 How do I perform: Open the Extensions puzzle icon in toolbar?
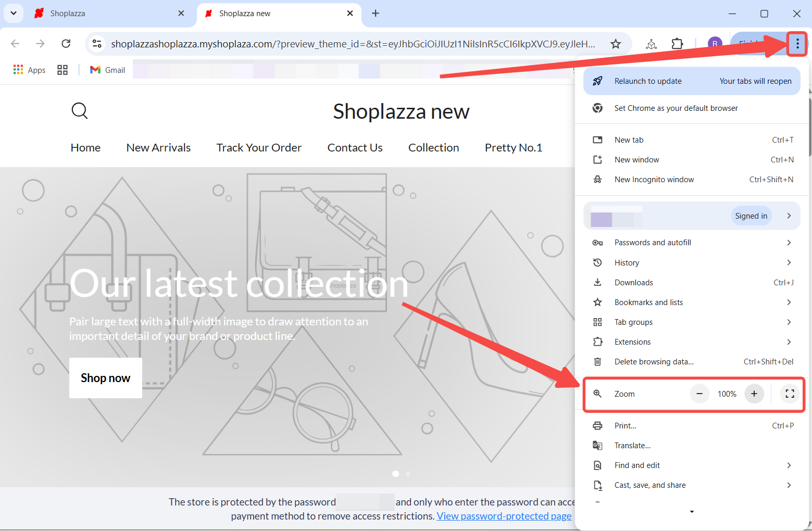click(677, 44)
